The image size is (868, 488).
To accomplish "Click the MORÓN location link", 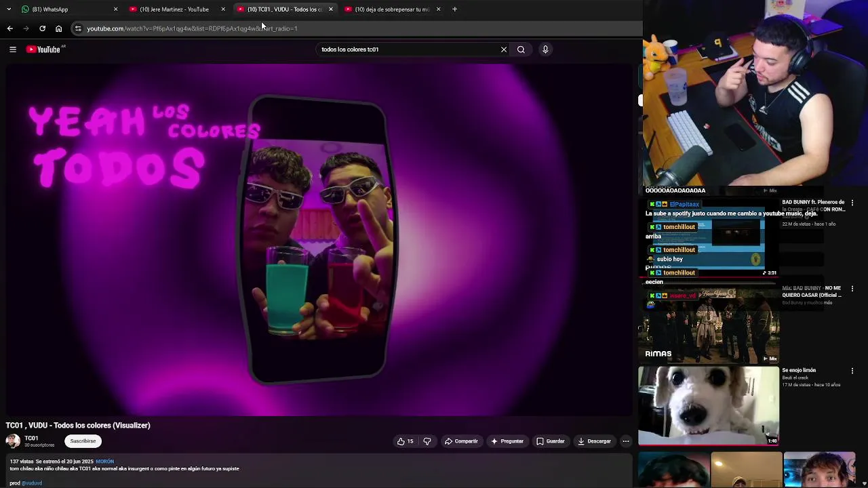I will pyautogui.click(x=104, y=462).
